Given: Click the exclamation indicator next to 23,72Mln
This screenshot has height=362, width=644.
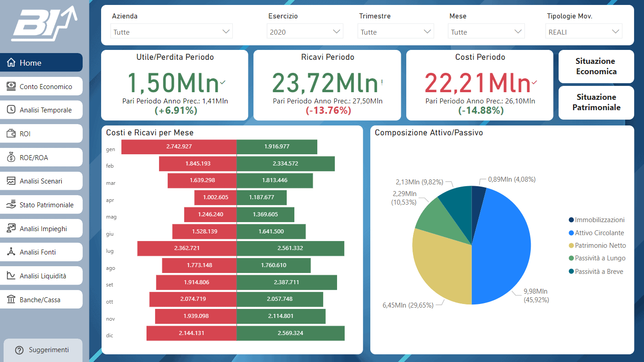Looking at the screenshot, I should pyautogui.click(x=382, y=82).
